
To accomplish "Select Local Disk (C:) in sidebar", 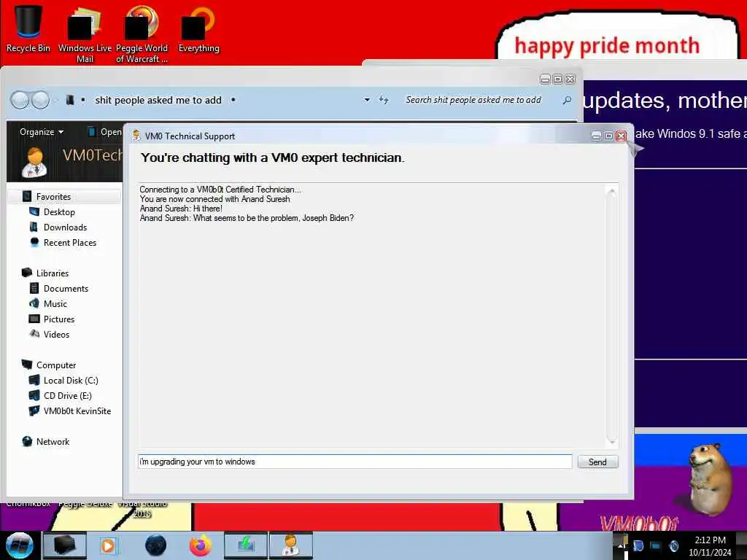I will pos(71,381).
